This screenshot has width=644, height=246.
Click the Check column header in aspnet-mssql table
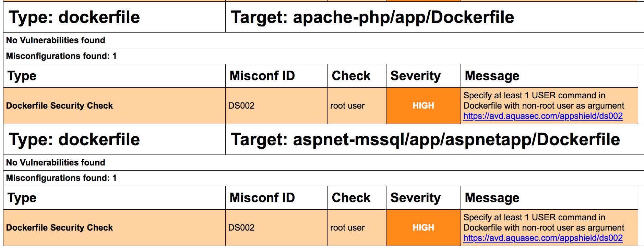pyautogui.click(x=351, y=198)
